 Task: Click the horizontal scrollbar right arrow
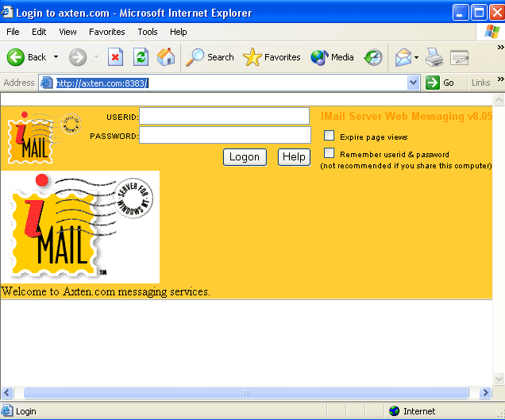click(x=485, y=393)
